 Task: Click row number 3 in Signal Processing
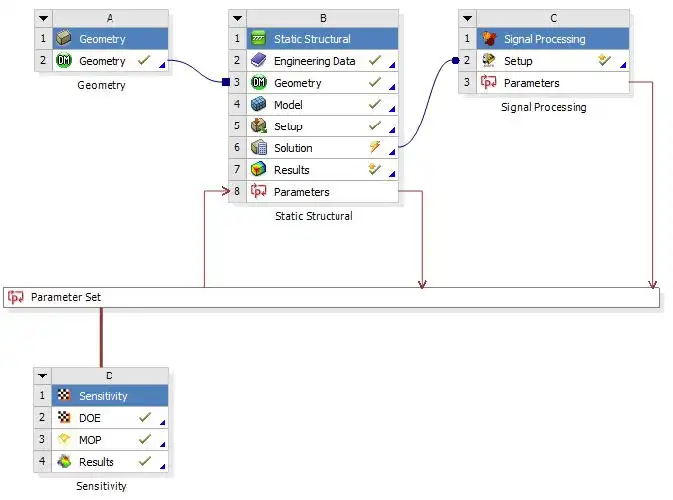(467, 82)
